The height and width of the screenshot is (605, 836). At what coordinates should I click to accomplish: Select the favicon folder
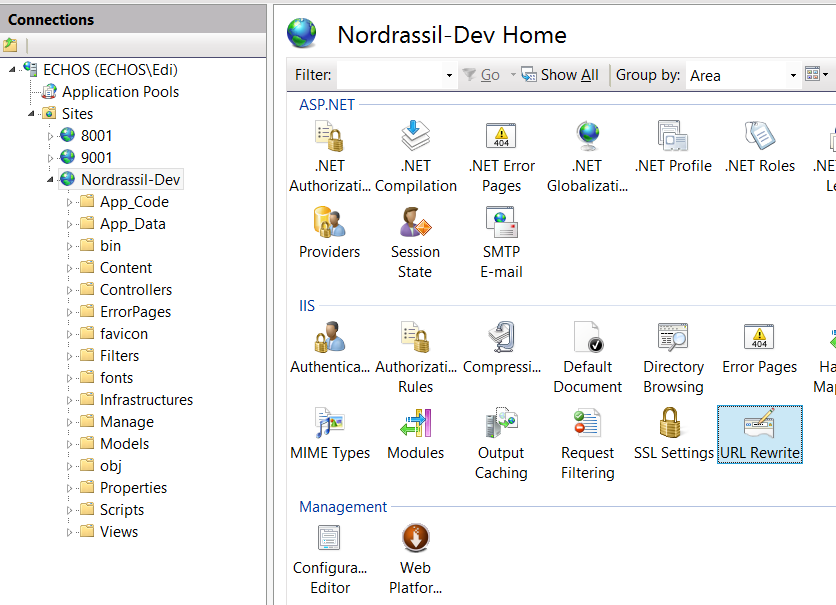[124, 334]
